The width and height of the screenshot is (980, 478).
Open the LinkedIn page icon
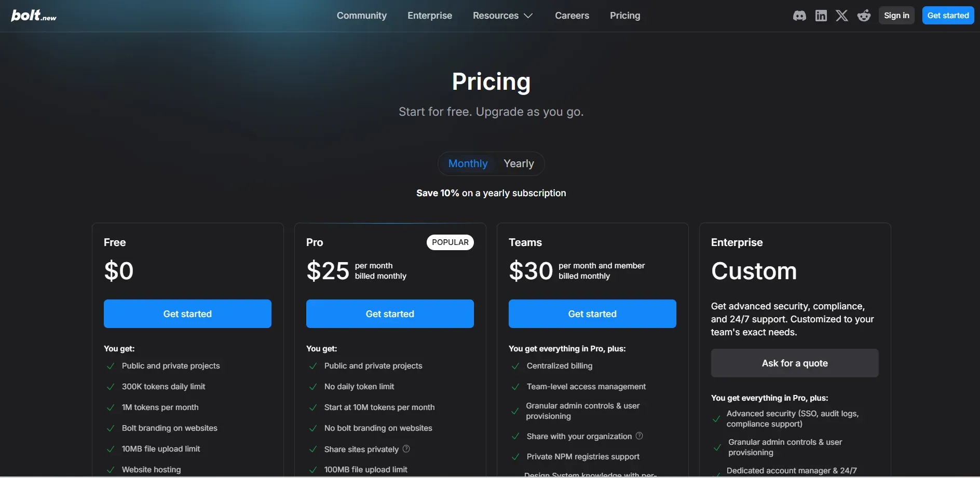coord(821,15)
